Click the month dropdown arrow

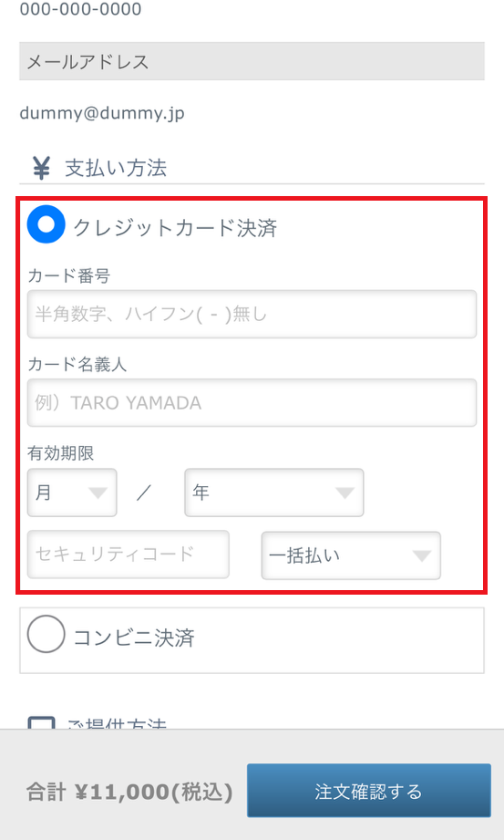[x=98, y=493]
